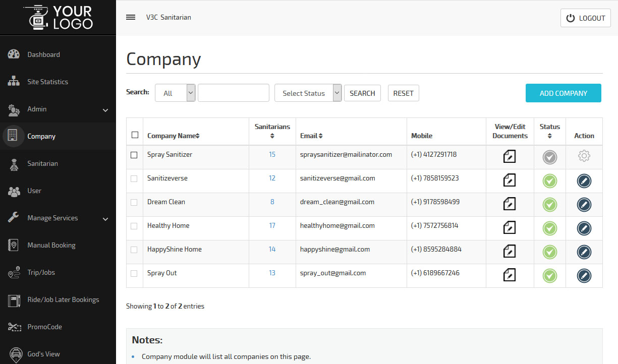Click green status icon for Healthy Home
The height and width of the screenshot is (364, 618).
tap(550, 228)
